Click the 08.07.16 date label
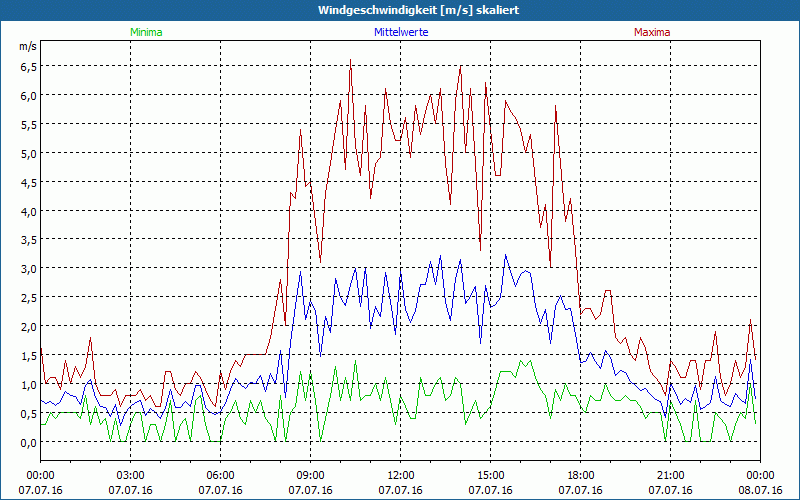800x500 pixels. click(760, 490)
